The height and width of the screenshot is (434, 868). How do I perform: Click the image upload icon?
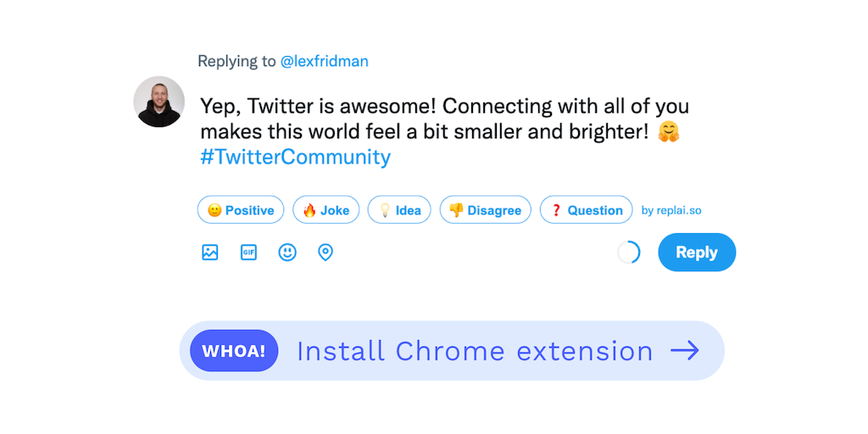tap(210, 253)
